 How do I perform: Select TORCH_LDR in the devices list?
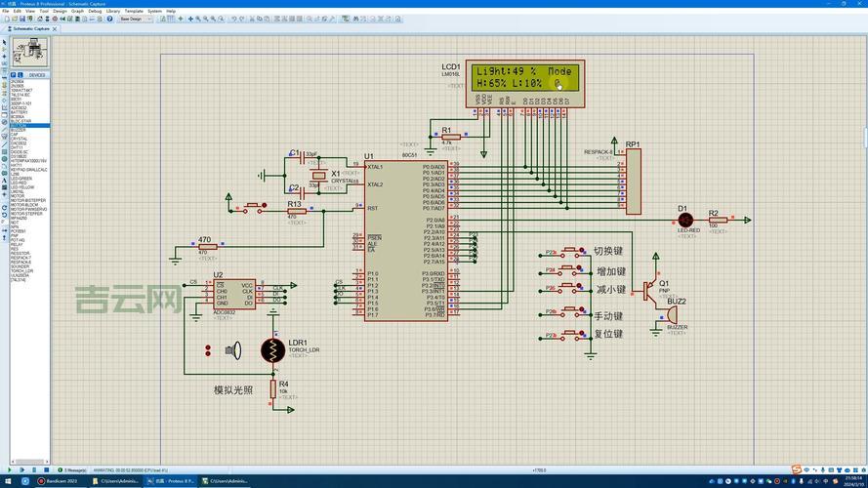[21, 270]
